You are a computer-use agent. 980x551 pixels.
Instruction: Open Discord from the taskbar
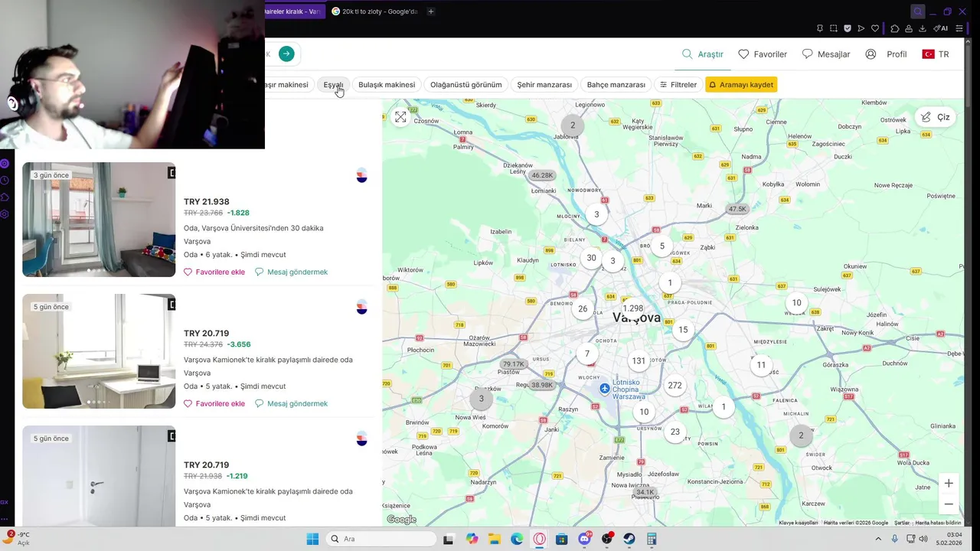point(585,539)
